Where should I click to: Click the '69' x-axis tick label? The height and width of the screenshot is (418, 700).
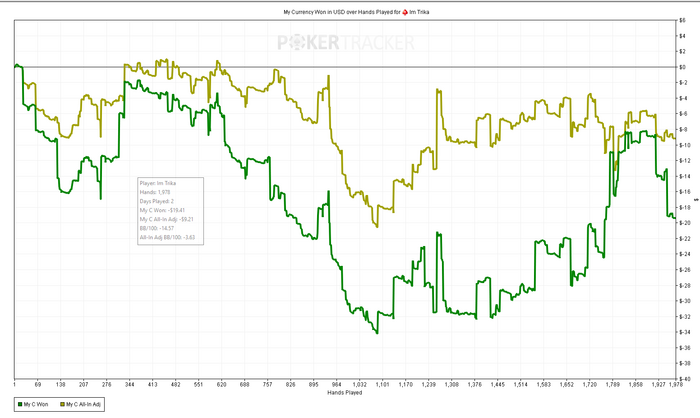click(x=38, y=385)
